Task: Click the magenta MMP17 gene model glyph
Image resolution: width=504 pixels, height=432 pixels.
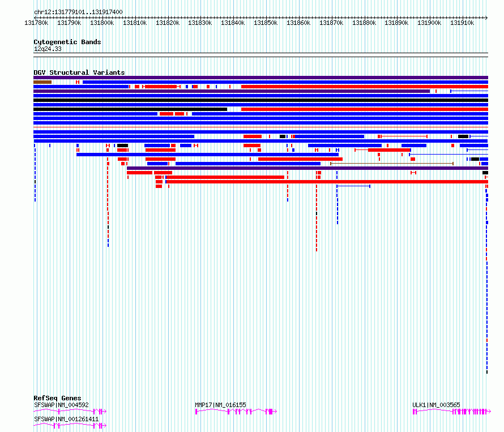Action: (x=236, y=412)
